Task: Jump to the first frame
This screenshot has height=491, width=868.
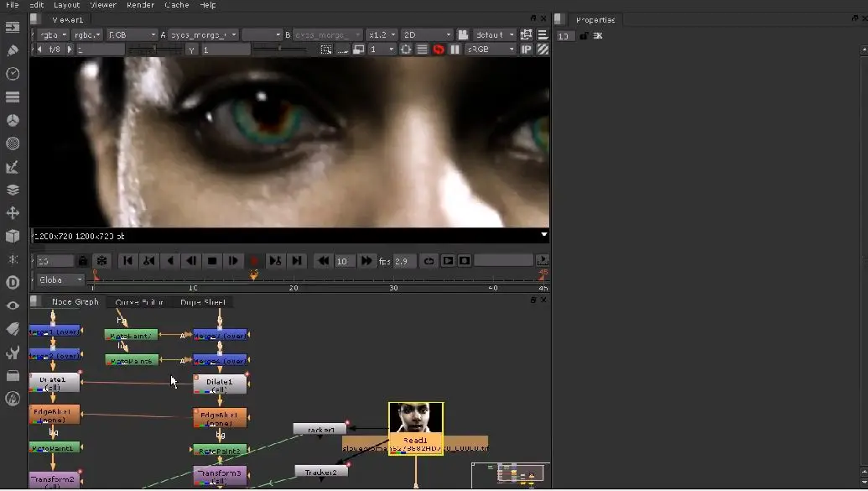Action: (x=127, y=260)
